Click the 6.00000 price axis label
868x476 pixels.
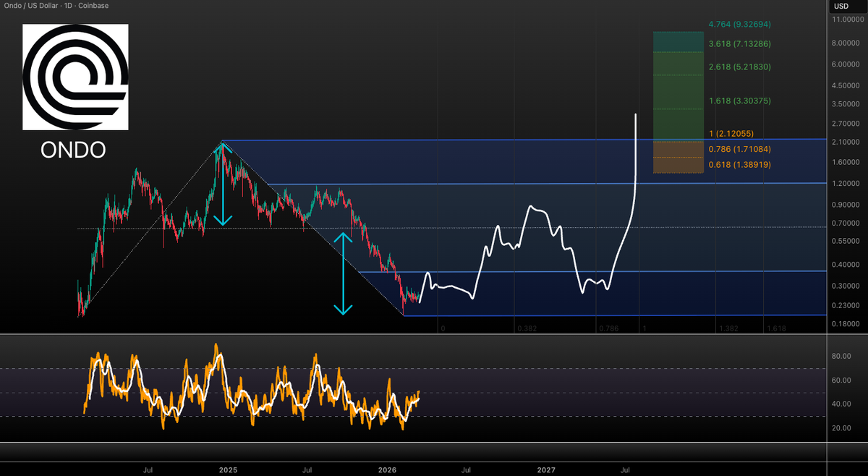pos(847,64)
